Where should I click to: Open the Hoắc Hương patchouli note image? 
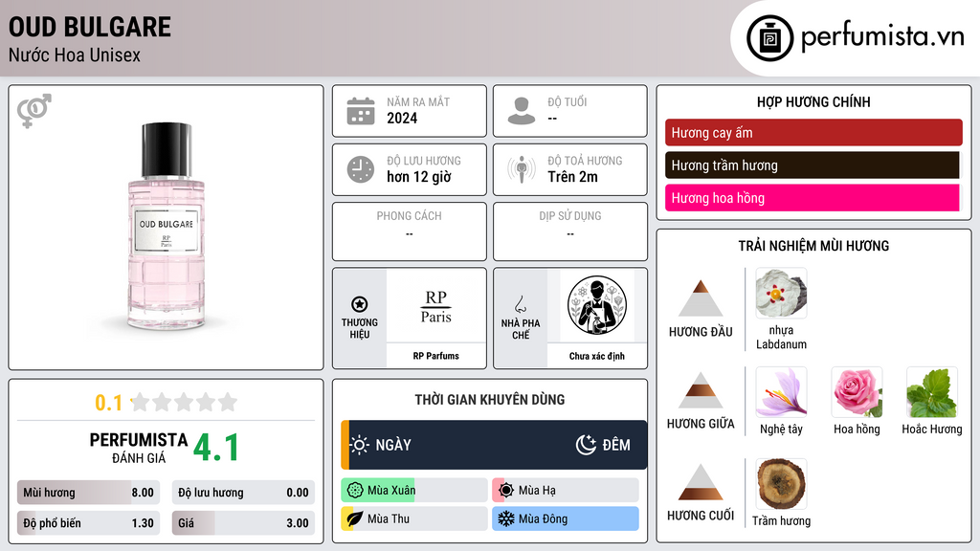[932, 392]
